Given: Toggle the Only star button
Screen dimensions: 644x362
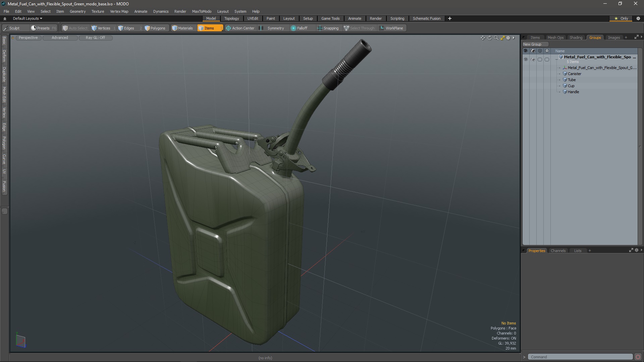Looking at the screenshot, I should pos(621,18).
